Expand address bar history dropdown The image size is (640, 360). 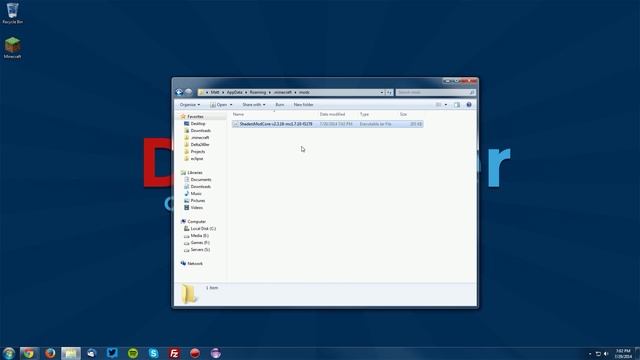(382, 93)
